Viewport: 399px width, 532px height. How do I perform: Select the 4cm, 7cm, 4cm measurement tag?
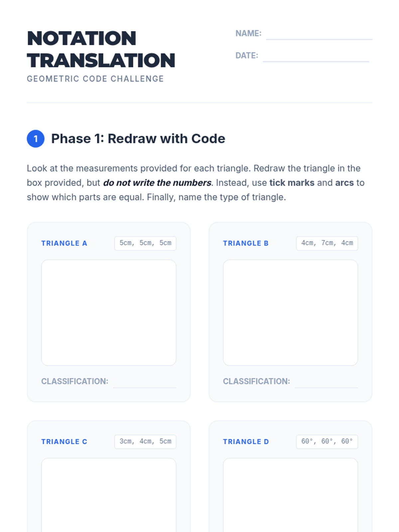coord(327,243)
